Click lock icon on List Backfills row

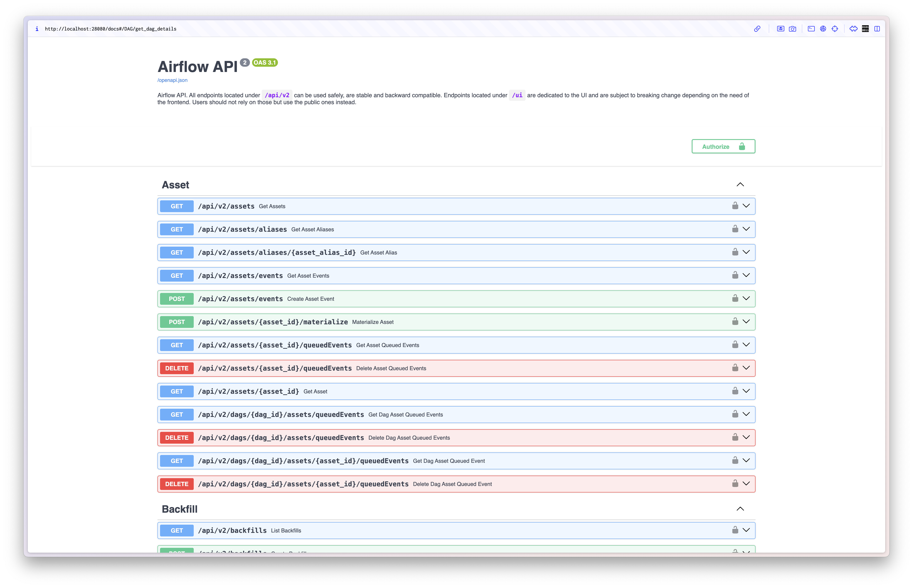point(735,530)
